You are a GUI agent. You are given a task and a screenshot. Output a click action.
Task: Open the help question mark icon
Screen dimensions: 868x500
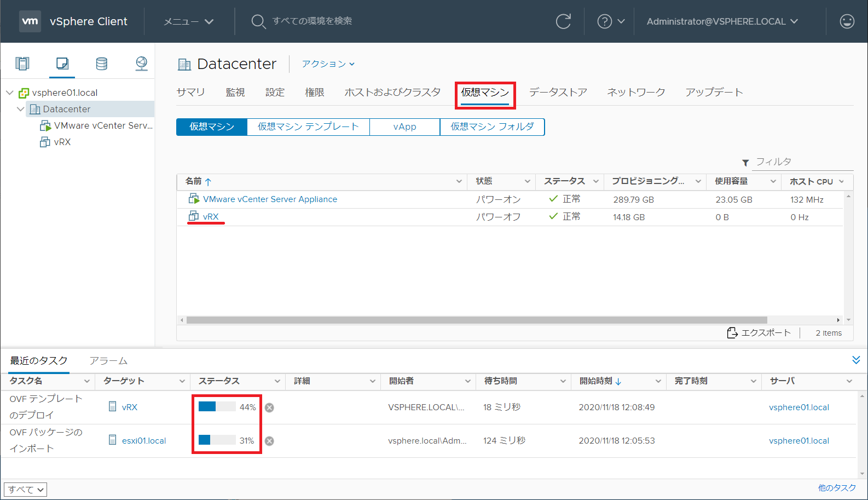[x=605, y=21]
